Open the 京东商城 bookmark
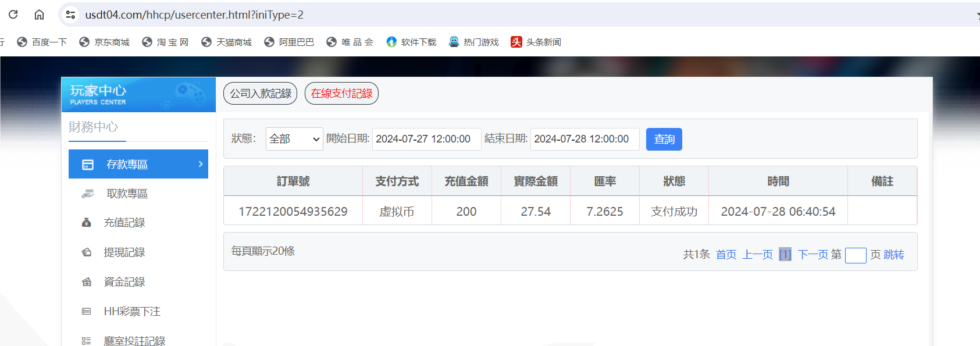 [x=105, y=42]
